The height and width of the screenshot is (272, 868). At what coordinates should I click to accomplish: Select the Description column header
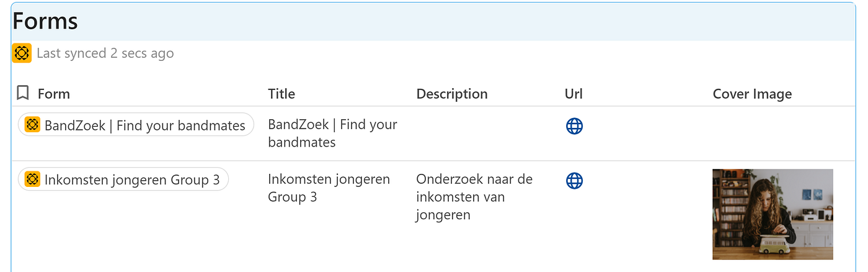(x=452, y=94)
